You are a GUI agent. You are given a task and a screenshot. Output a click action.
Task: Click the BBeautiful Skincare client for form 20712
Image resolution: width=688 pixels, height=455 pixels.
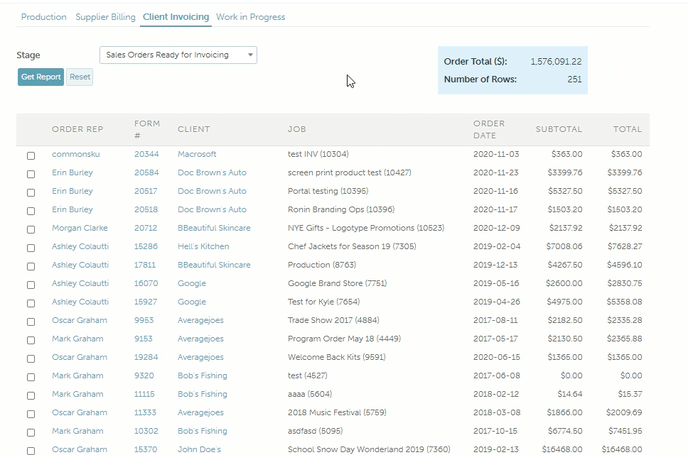point(214,228)
